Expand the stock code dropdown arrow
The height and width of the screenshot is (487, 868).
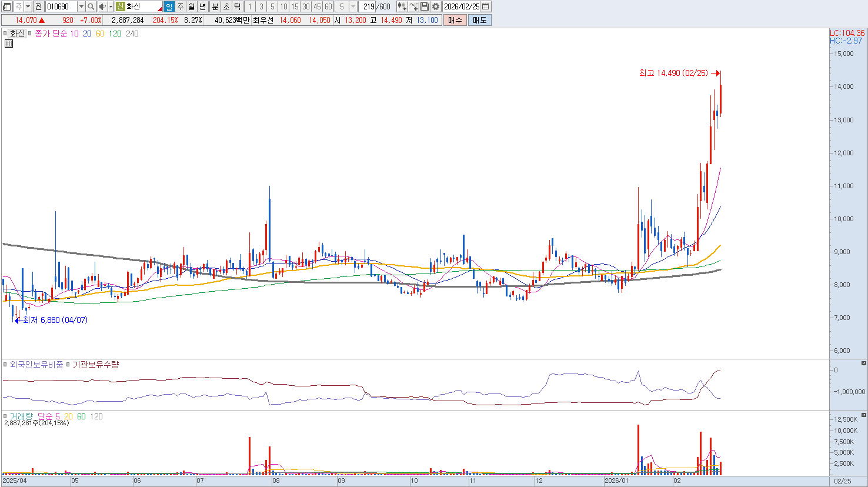[81, 6]
